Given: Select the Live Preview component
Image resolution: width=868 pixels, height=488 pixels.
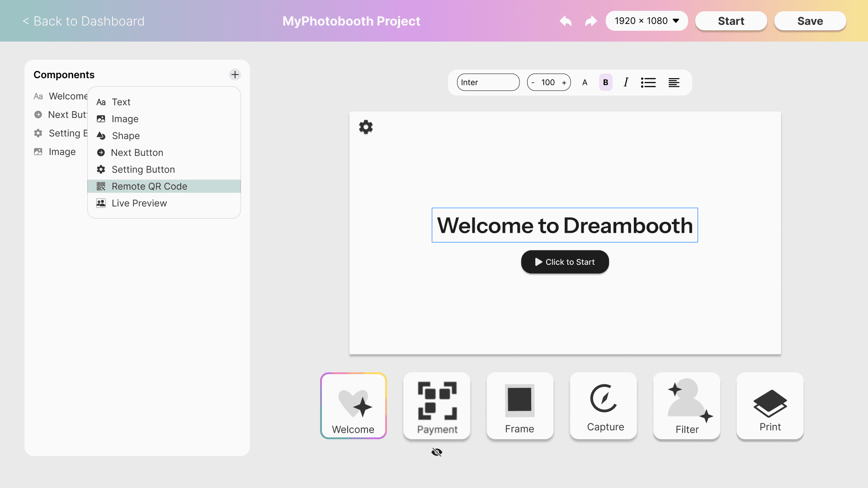Looking at the screenshot, I should [139, 203].
